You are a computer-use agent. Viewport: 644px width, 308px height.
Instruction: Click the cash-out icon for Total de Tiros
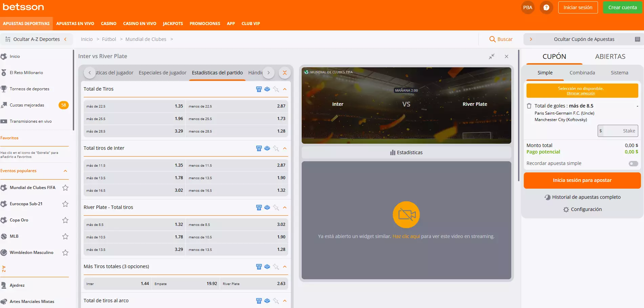pyautogui.click(x=259, y=89)
